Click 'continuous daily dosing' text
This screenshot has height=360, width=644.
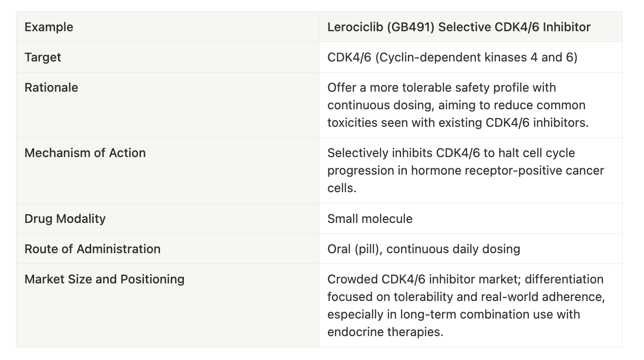coord(453,249)
